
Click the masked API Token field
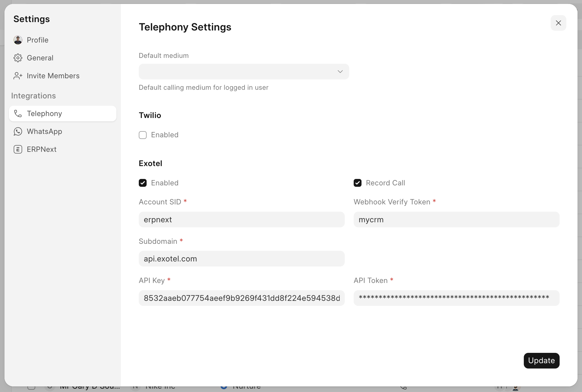tap(456, 298)
